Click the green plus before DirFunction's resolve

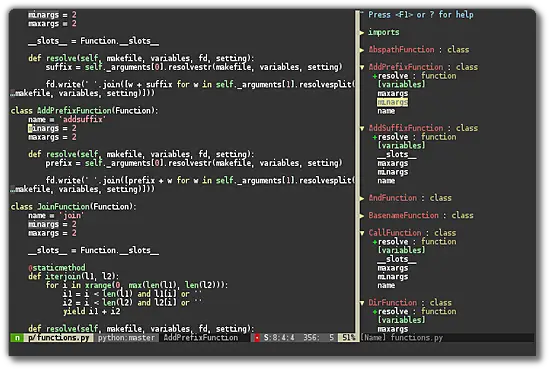point(375,312)
